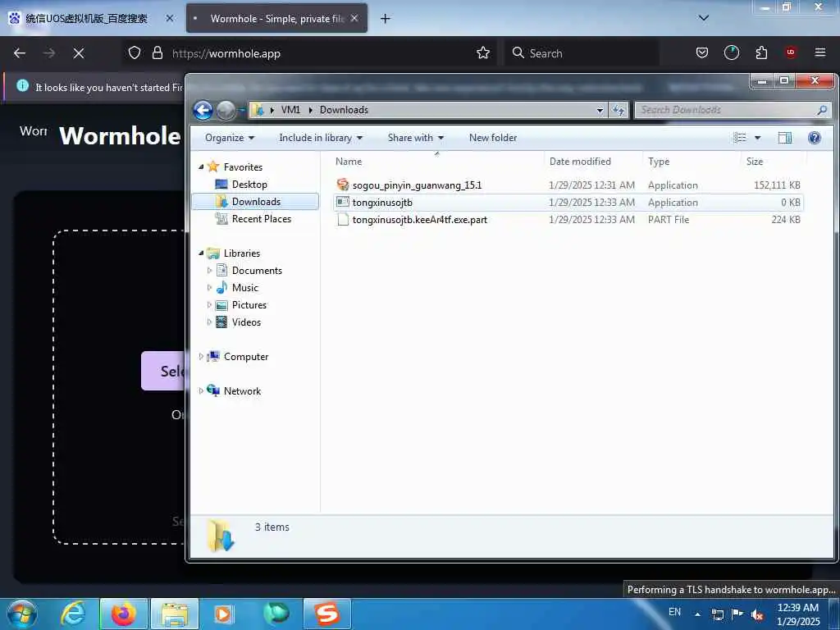Select the Videos library
Image resolution: width=840 pixels, height=630 pixels.
click(x=246, y=322)
